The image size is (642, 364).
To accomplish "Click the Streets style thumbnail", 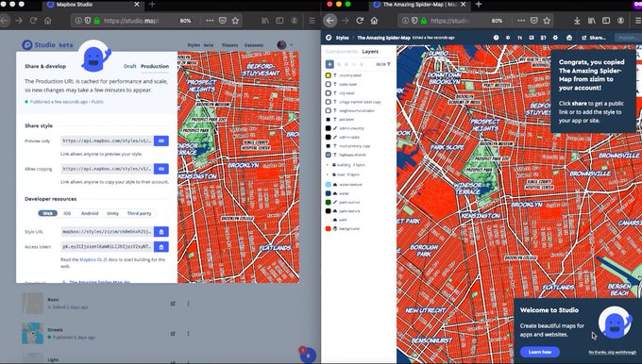I will (x=32, y=333).
